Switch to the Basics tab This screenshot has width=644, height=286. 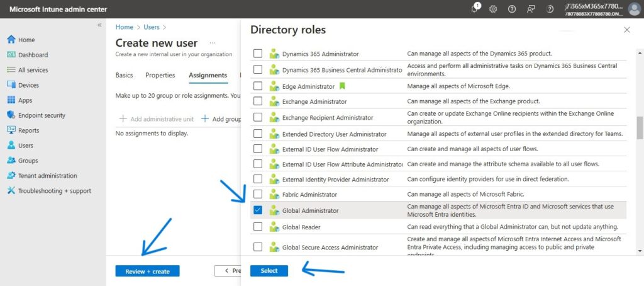pos(124,75)
